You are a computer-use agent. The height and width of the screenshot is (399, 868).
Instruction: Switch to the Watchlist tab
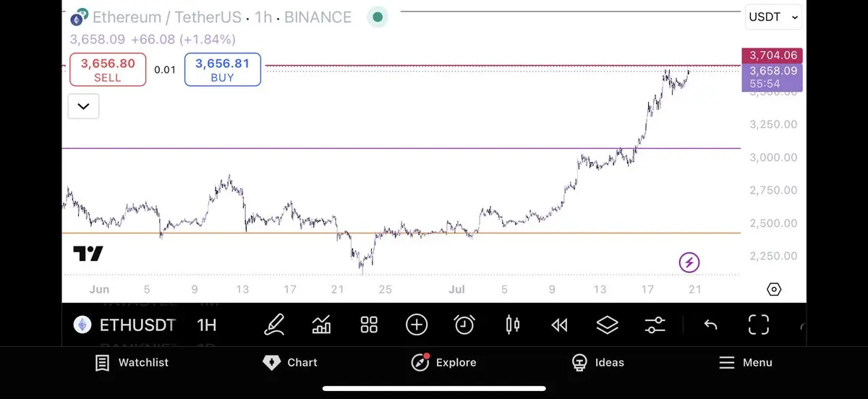click(x=132, y=363)
